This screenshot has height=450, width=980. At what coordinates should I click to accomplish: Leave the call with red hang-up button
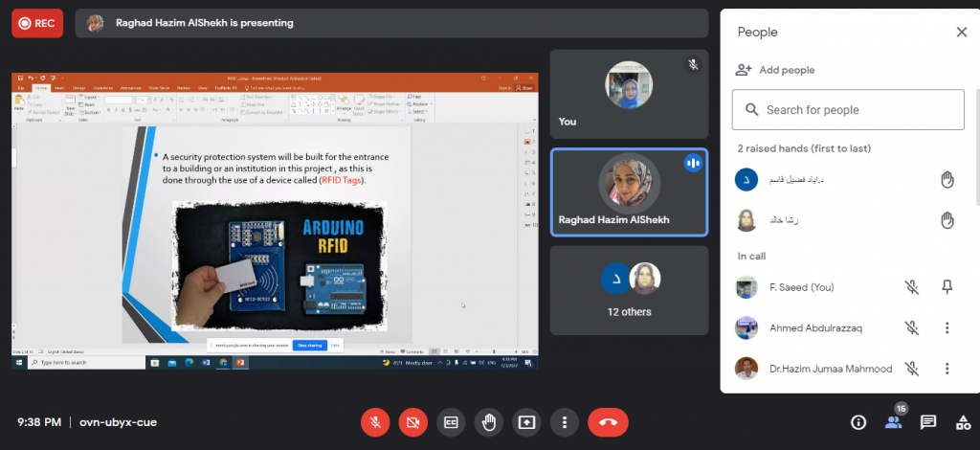click(x=608, y=421)
